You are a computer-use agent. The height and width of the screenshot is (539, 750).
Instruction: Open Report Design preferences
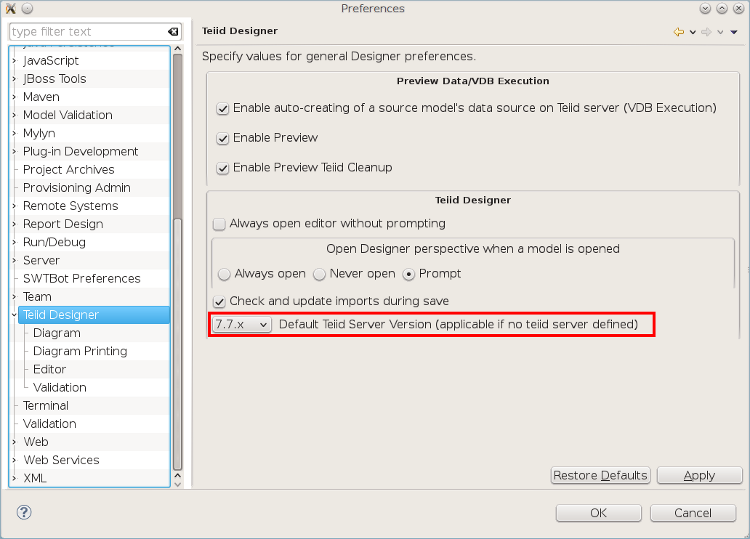point(63,224)
